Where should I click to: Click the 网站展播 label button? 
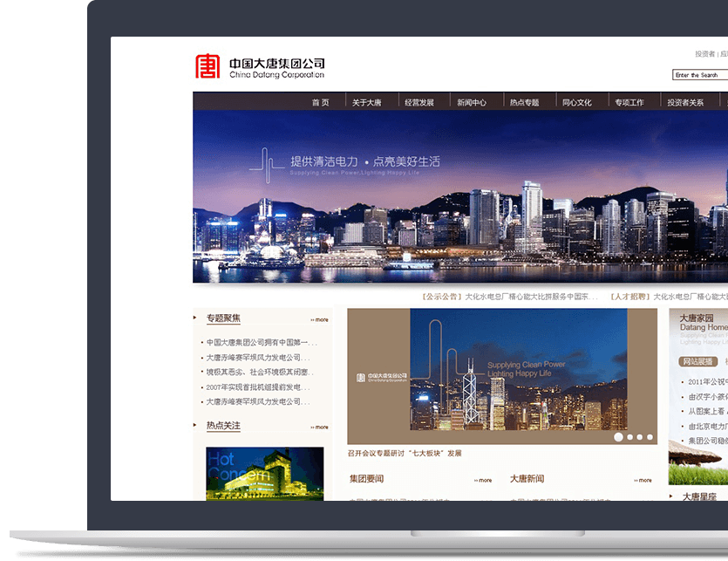point(700,360)
